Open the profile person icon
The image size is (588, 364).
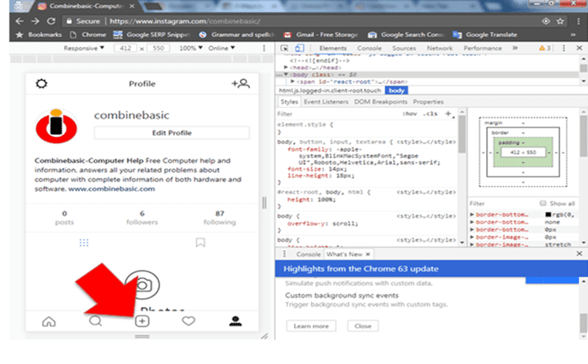(235, 321)
